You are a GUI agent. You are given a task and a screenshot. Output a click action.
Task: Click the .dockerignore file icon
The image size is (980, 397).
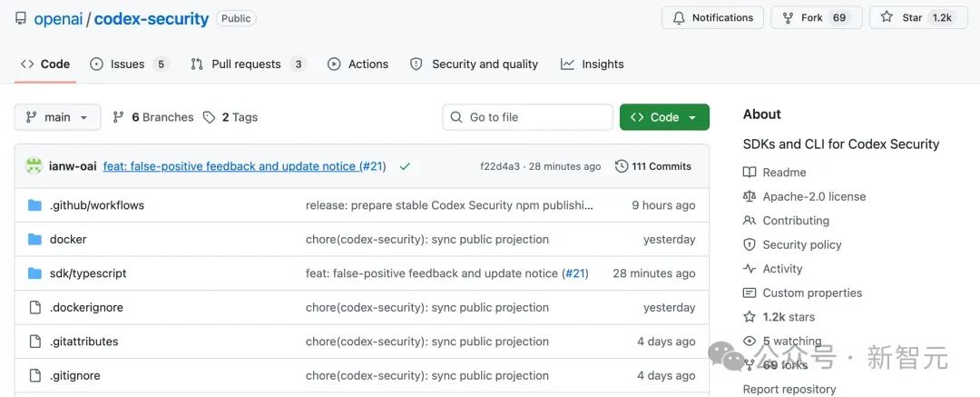click(x=35, y=307)
